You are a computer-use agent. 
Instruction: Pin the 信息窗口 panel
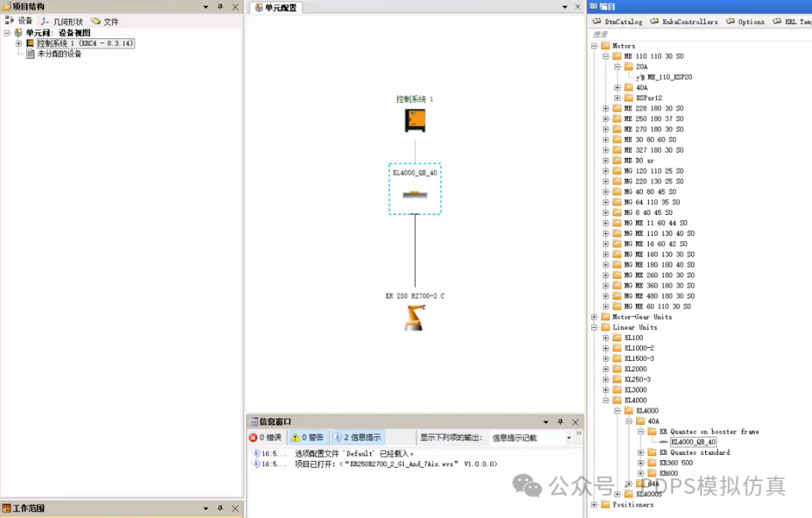click(x=560, y=423)
